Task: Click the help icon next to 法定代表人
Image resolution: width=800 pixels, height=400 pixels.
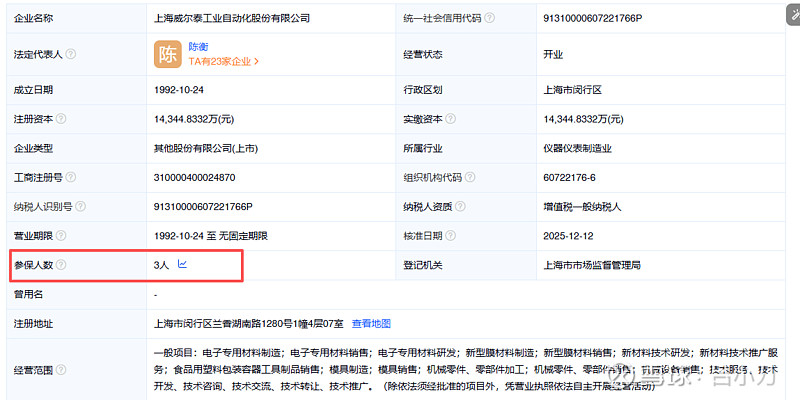Action: [x=71, y=54]
